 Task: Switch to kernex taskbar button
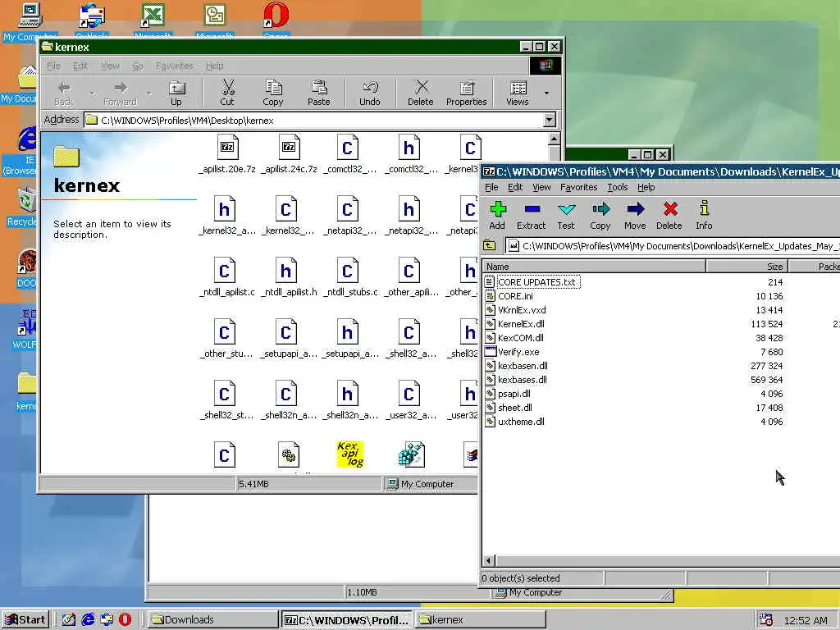point(481,620)
